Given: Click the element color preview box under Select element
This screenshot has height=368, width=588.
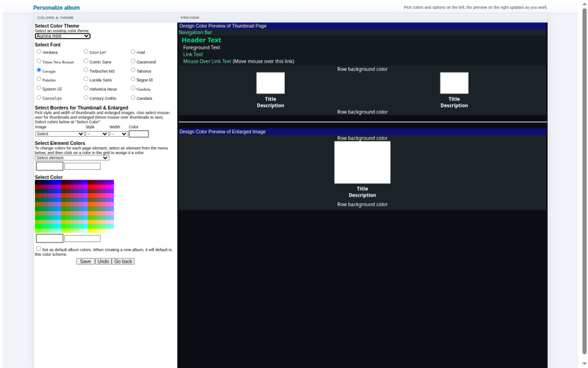Looking at the screenshot, I should pyautogui.click(x=49, y=166).
